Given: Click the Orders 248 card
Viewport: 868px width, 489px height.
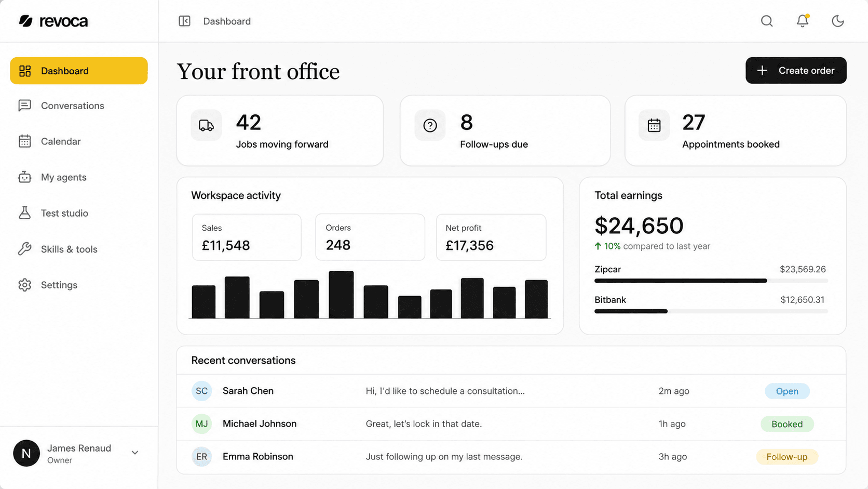Looking at the screenshot, I should point(370,237).
